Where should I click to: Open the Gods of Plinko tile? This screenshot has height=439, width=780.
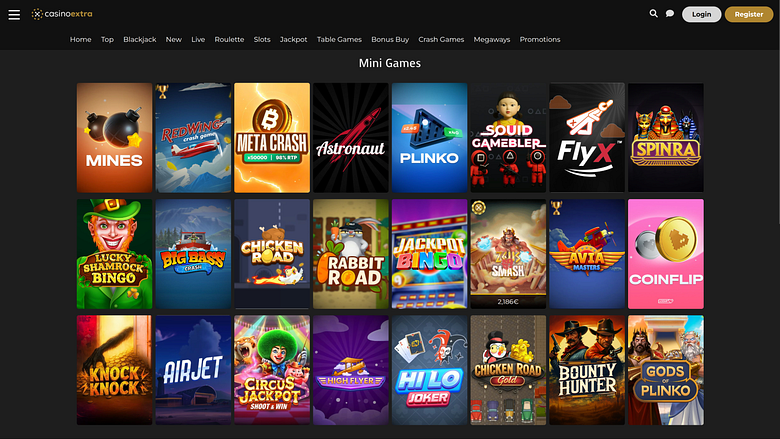[x=666, y=370]
